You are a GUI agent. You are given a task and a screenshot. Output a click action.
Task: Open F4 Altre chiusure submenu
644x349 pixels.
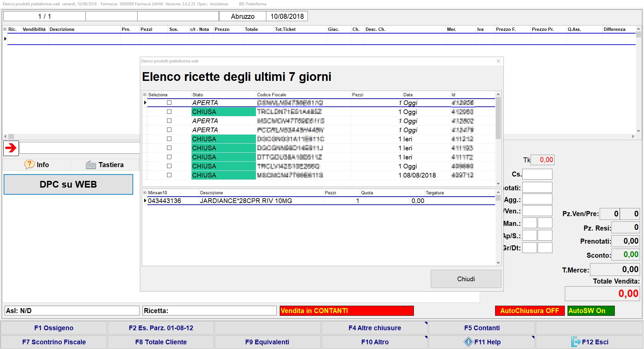(x=374, y=328)
